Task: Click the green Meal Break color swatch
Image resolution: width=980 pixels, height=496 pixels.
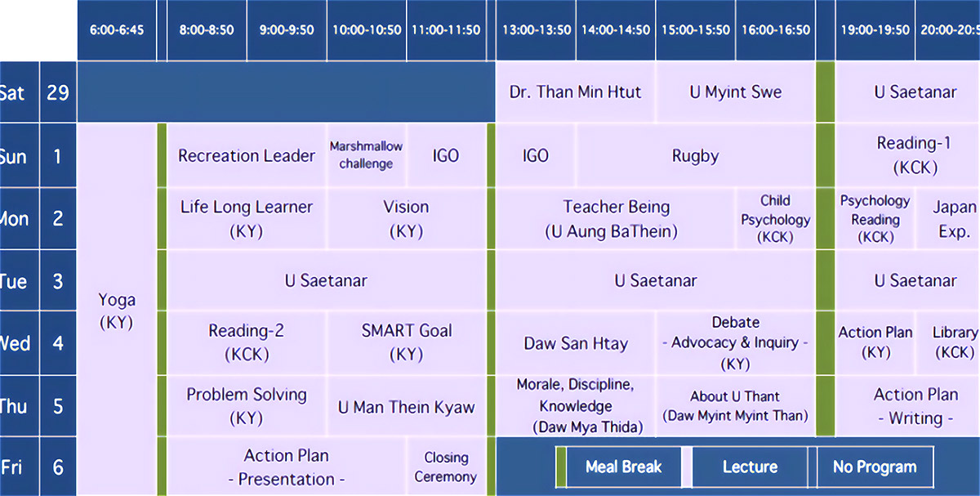Action: 561,467
